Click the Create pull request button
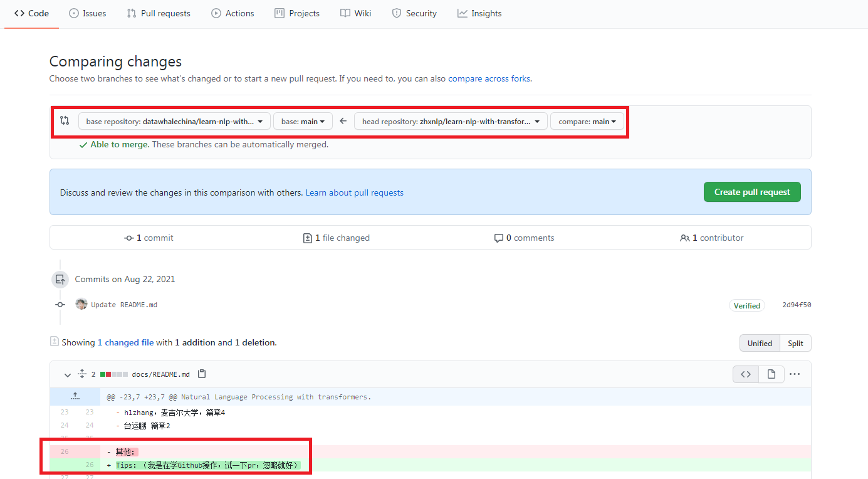This screenshot has height=479, width=868. click(x=752, y=192)
